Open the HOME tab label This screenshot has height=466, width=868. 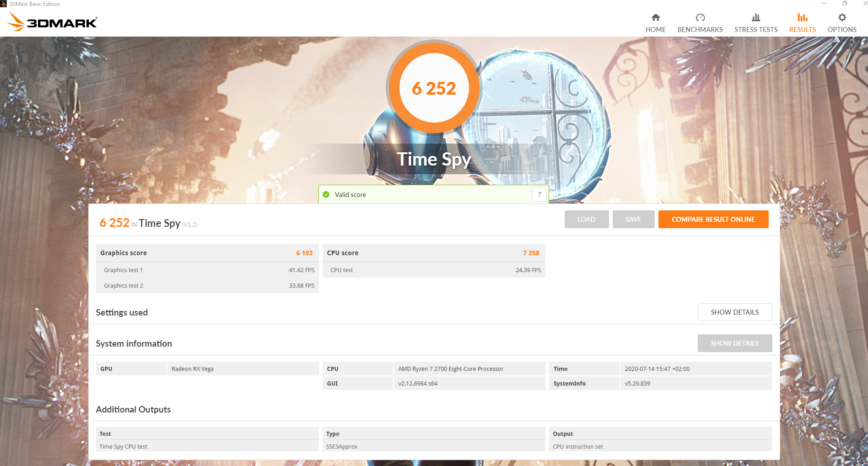(655, 30)
